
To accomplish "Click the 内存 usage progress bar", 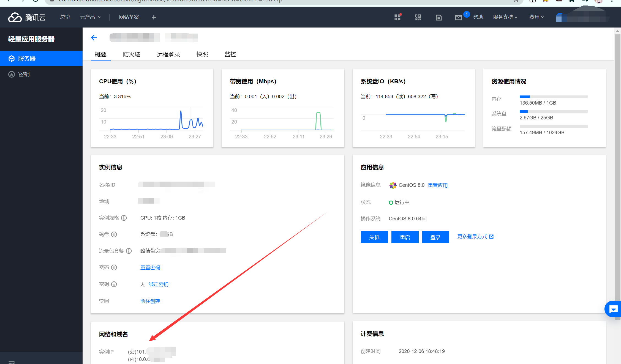I will (553, 97).
